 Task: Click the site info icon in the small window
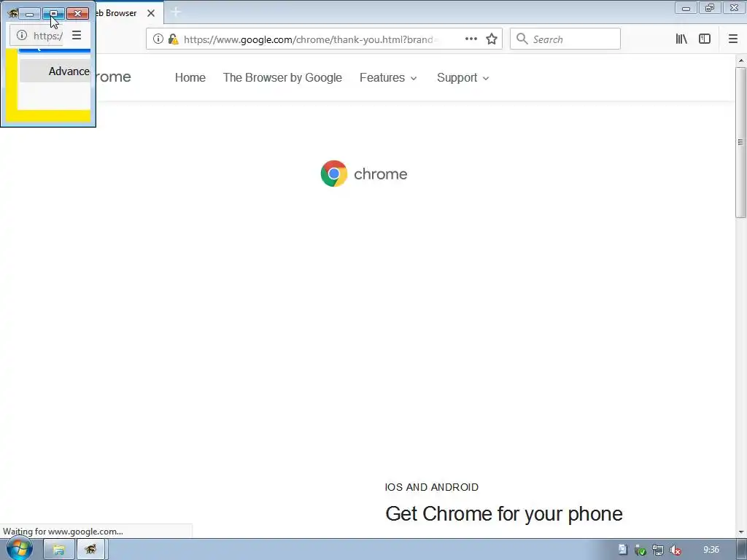pyautogui.click(x=22, y=35)
